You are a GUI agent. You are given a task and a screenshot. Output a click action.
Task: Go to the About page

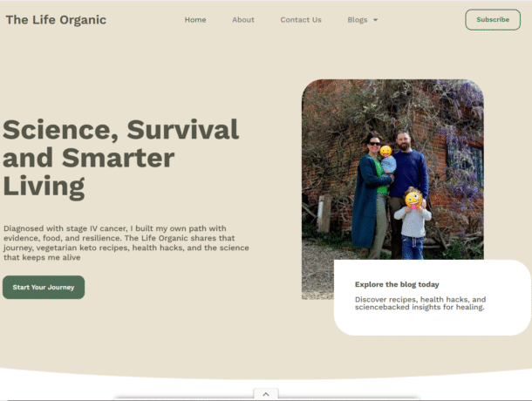[x=243, y=20]
